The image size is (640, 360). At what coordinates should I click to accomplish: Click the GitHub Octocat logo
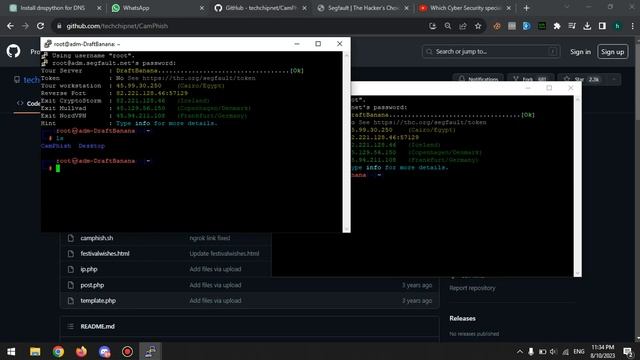pyautogui.click(x=13, y=51)
